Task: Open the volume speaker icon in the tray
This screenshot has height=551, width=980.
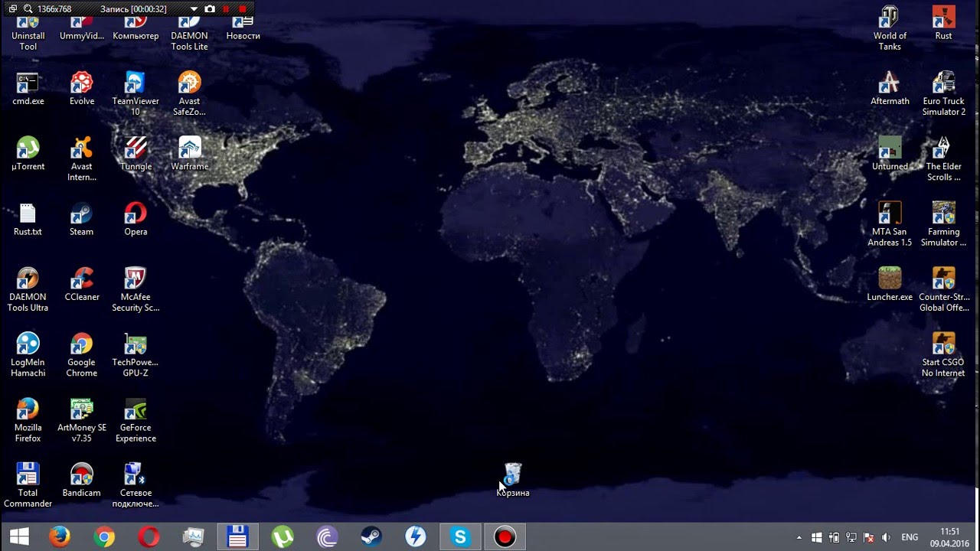Action: 886,537
